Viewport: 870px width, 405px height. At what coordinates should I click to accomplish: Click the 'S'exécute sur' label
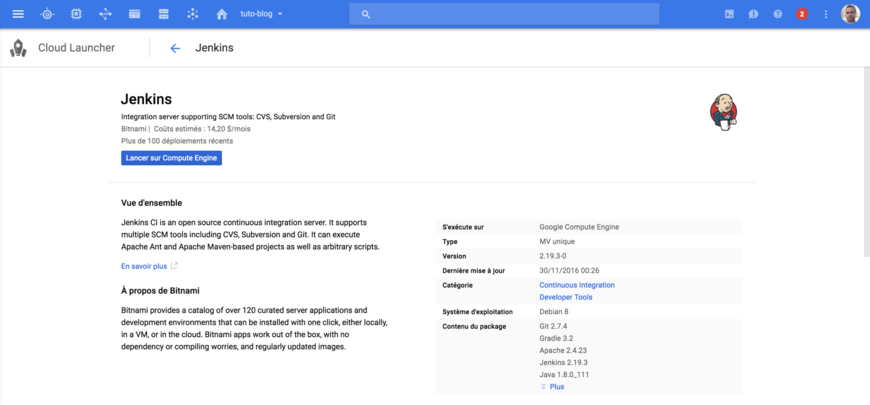click(x=463, y=227)
